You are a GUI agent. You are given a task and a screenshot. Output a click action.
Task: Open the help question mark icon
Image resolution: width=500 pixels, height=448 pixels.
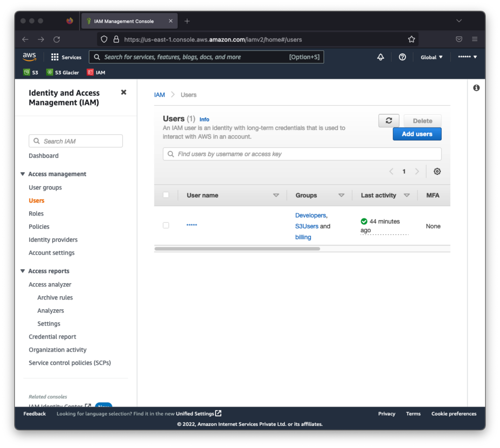402,57
